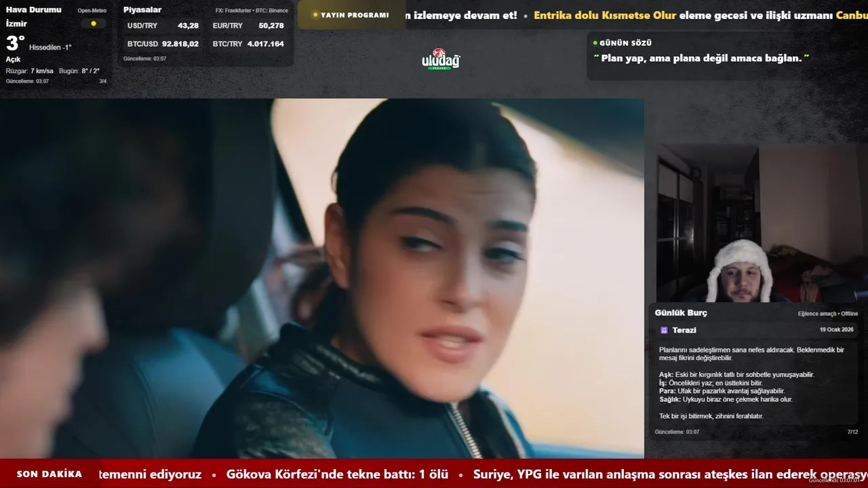Screen dimensions: 868x488
Task: Click the 3° temperature reading
Action: (x=15, y=44)
